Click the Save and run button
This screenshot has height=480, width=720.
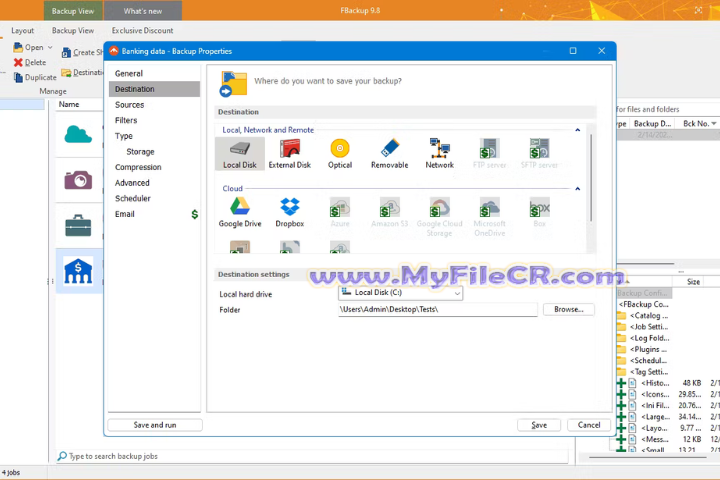point(155,425)
